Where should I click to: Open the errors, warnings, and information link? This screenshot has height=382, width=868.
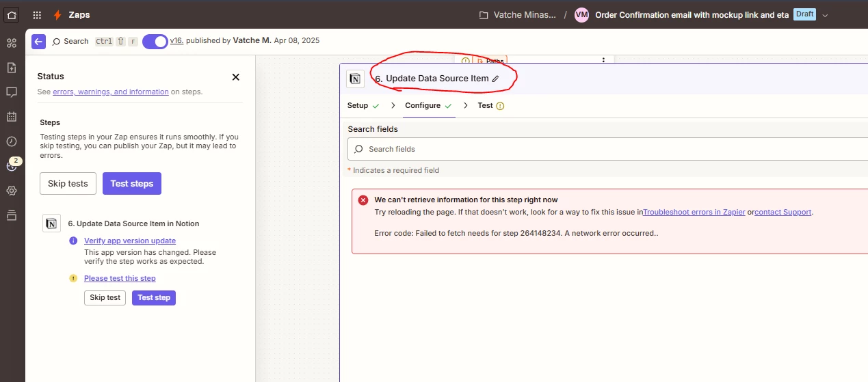click(111, 92)
